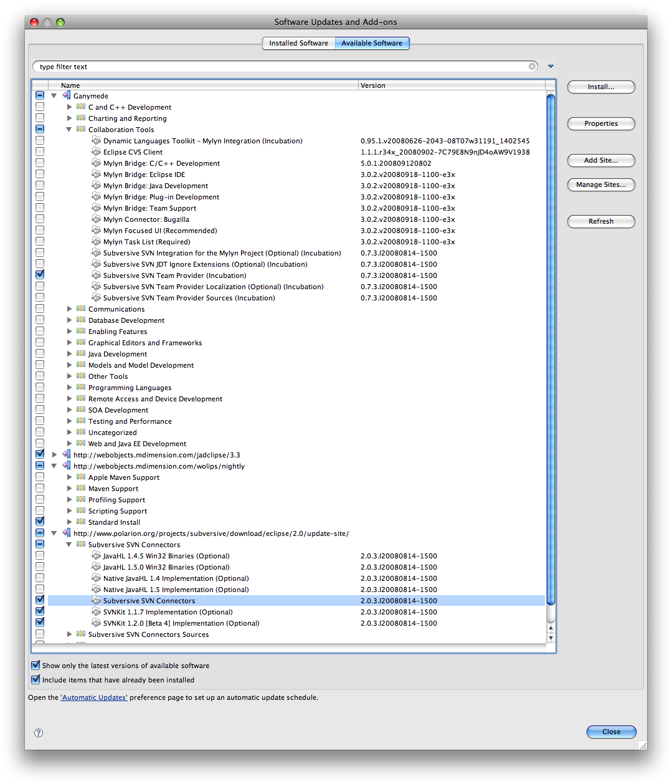Image resolution: width=672 pixels, height=784 pixels.
Task: Open the Manage Sites... dialog
Action: point(601,184)
